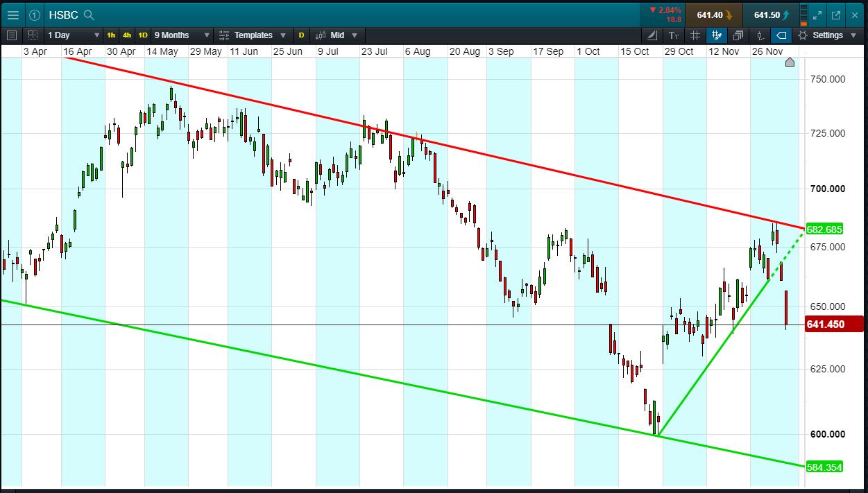868x493 pixels.
Task: Open the 1 Day interval dropdown
Action: 74,35
